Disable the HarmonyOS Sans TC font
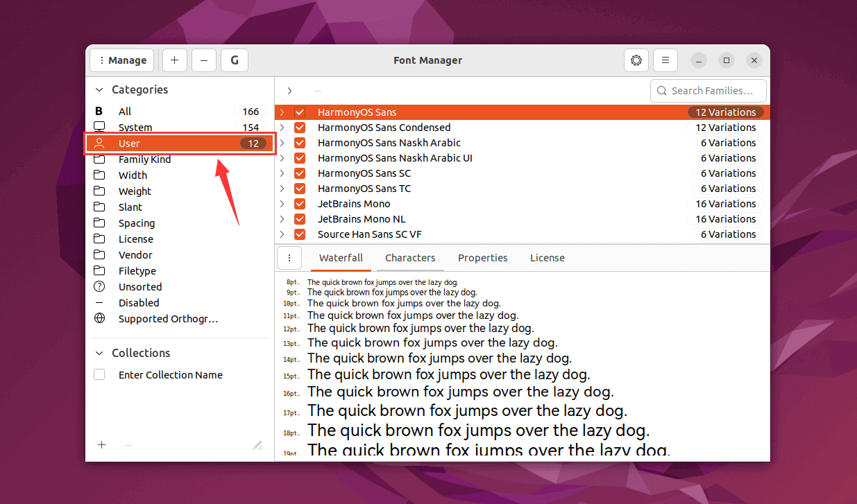857x504 pixels. pos(300,189)
